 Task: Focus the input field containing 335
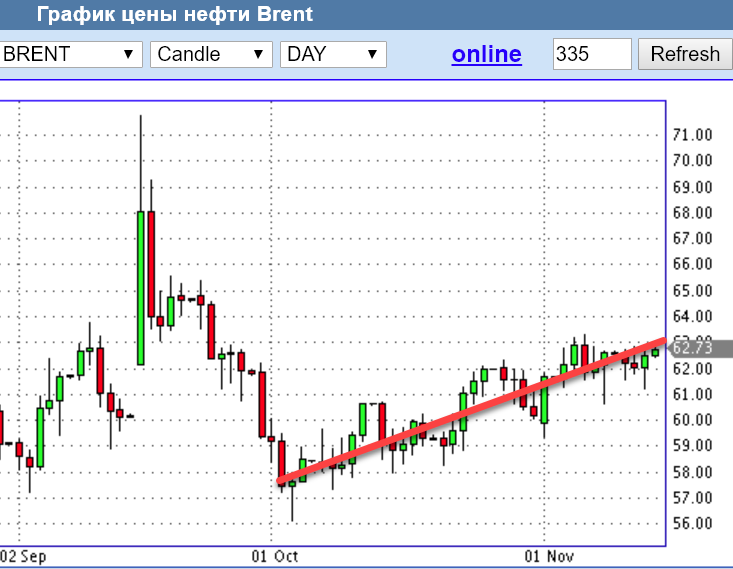coord(591,54)
